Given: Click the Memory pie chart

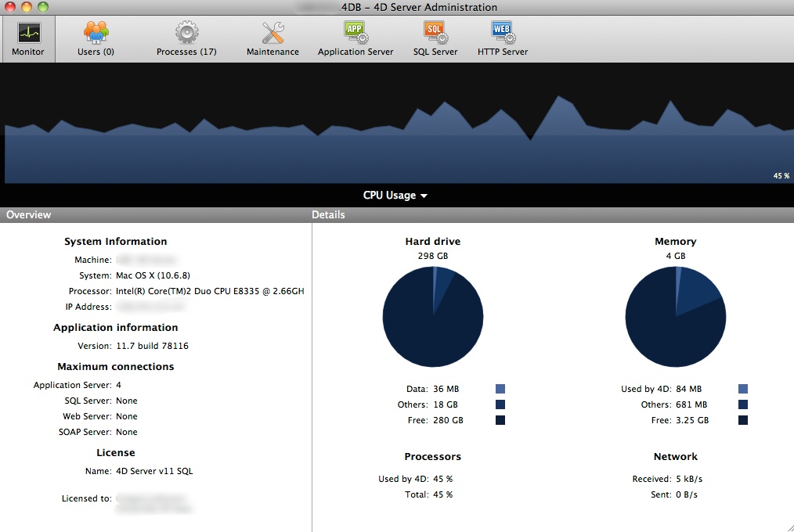Looking at the screenshot, I should click(x=675, y=316).
